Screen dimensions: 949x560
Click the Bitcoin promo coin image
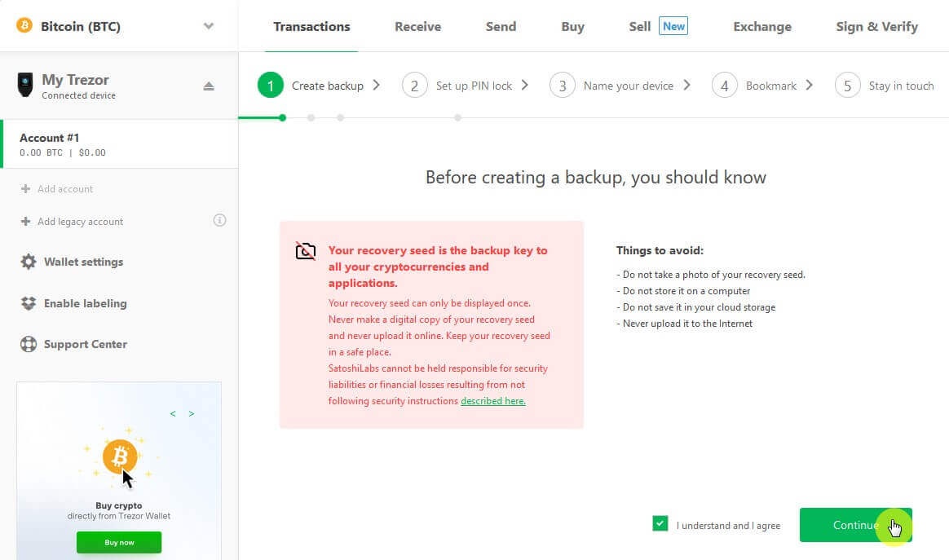120,456
